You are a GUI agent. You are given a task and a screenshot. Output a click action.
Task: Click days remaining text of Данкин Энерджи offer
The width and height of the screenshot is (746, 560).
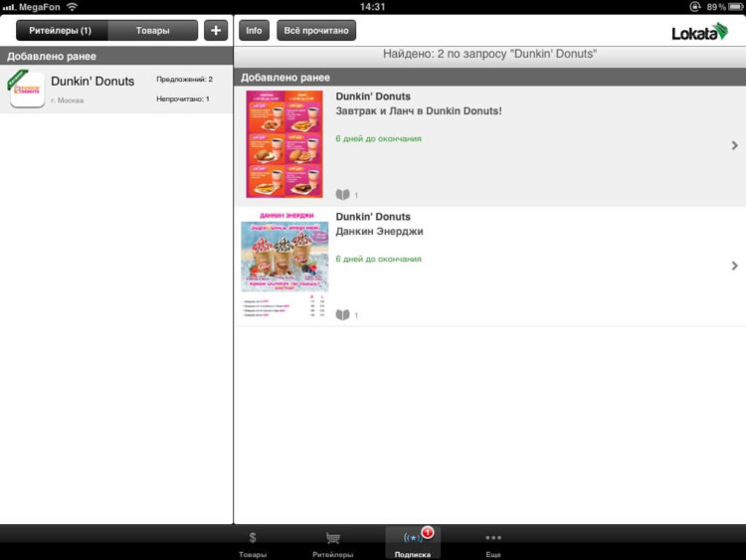379,260
